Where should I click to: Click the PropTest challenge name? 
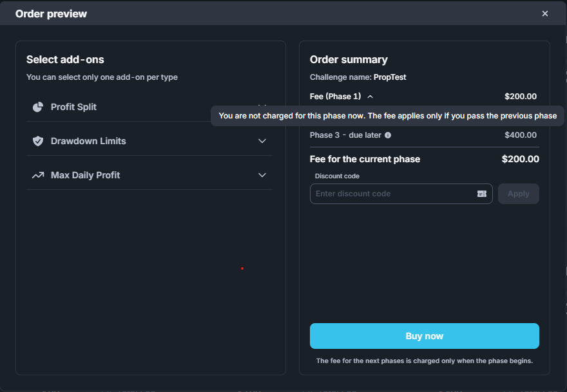coord(389,77)
